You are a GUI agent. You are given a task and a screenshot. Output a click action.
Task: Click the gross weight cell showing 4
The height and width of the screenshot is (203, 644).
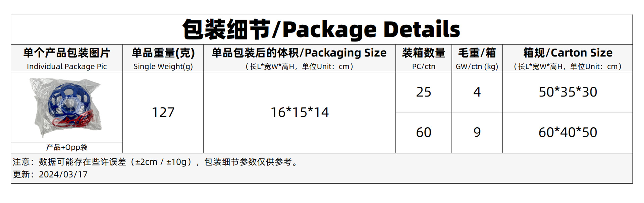[477, 92]
